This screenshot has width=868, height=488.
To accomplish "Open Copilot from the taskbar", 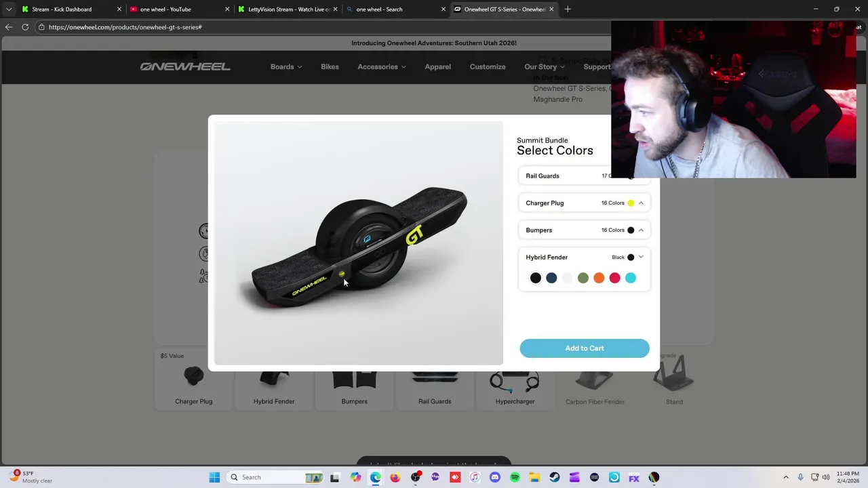I will (355, 477).
